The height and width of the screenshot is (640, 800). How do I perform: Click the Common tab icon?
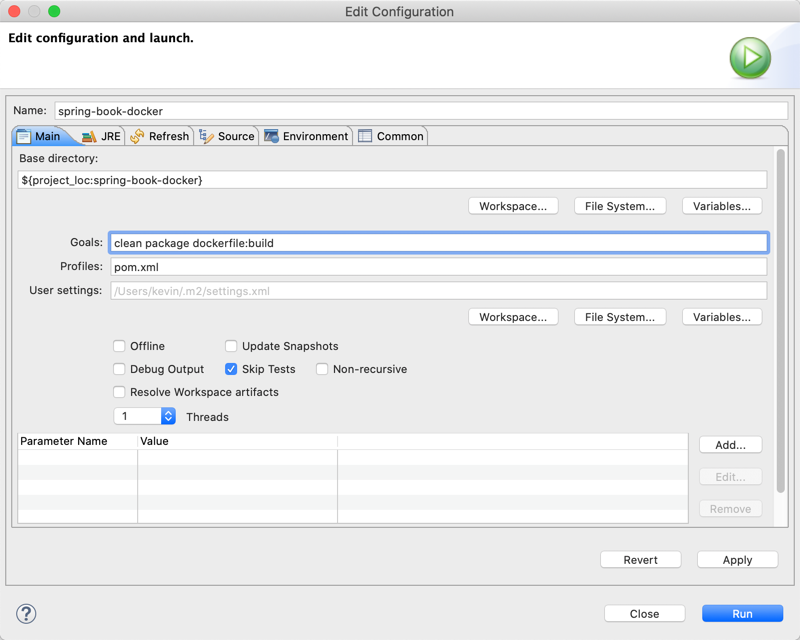coord(365,136)
